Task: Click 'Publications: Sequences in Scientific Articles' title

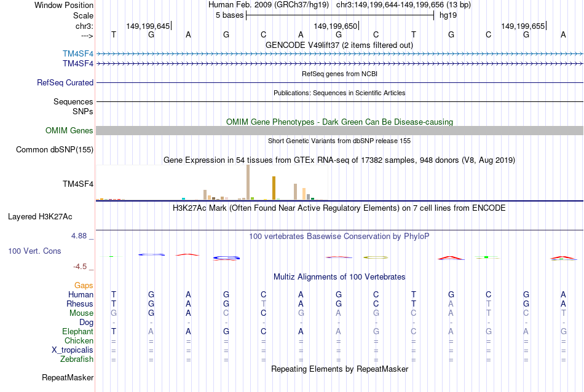Action: (x=339, y=93)
